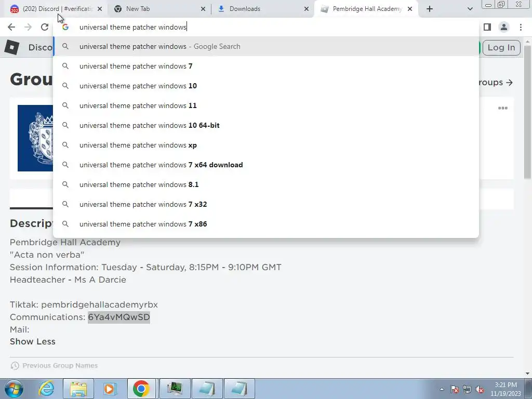The width and height of the screenshot is (532, 399).
Task: Go back with the browser back arrow
Action: point(11,27)
